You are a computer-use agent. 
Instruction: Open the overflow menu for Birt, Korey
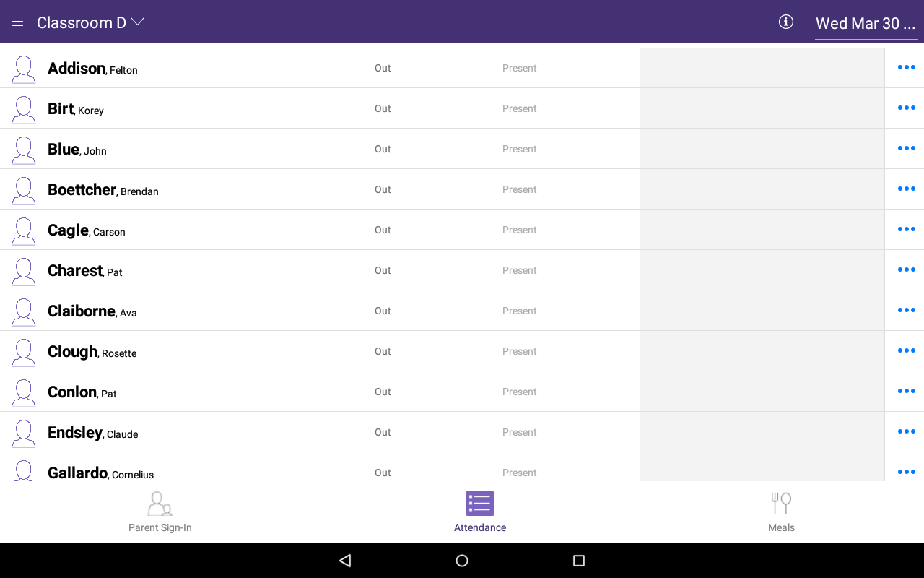[x=905, y=108]
